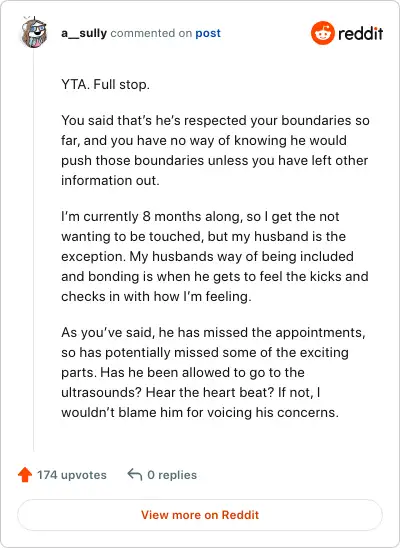Follow the blue "post" link
Image resolution: width=400 pixels, height=548 pixels.
click(208, 33)
